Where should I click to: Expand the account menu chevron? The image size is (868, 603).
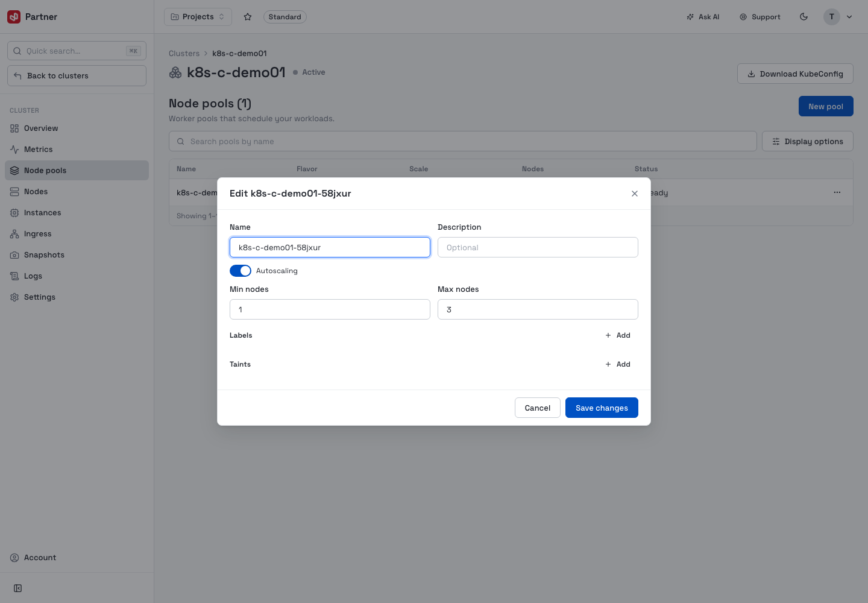[849, 17]
